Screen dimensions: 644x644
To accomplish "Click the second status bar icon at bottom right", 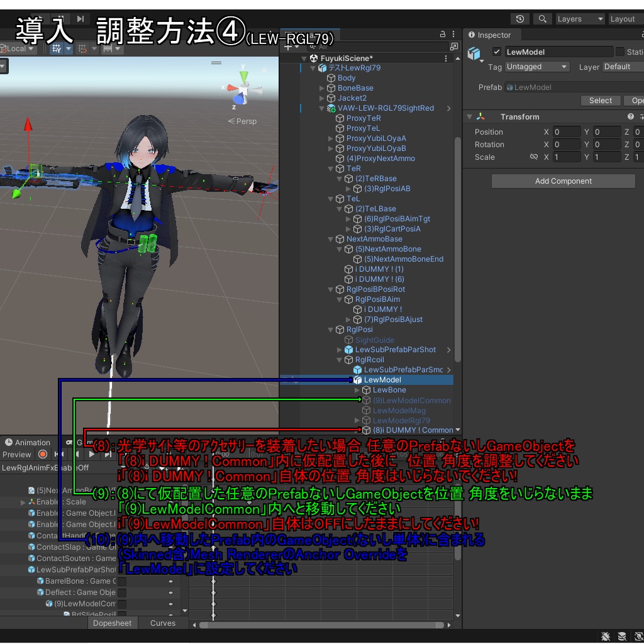I will coord(622,636).
